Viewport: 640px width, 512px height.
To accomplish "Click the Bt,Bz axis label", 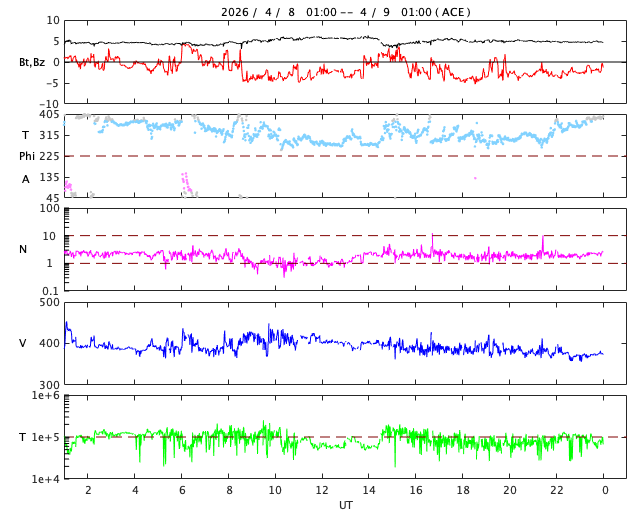I will [32, 62].
